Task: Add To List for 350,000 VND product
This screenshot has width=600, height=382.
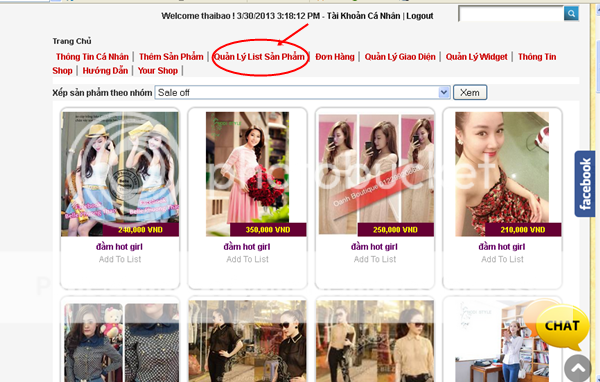Action: (x=247, y=259)
